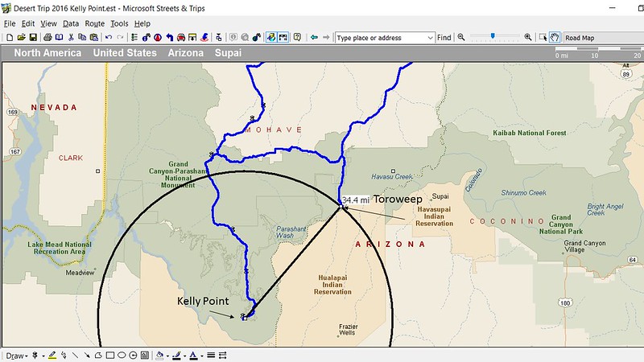Print the map using the printer icon
The width and height of the screenshot is (644, 362).
coord(47,37)
